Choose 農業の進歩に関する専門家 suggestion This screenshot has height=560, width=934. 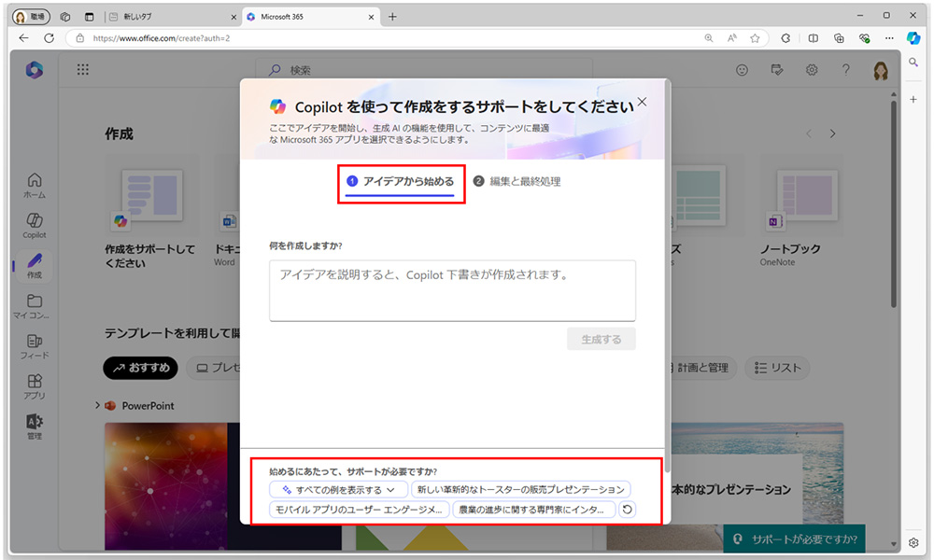click(x=533, y=510)
